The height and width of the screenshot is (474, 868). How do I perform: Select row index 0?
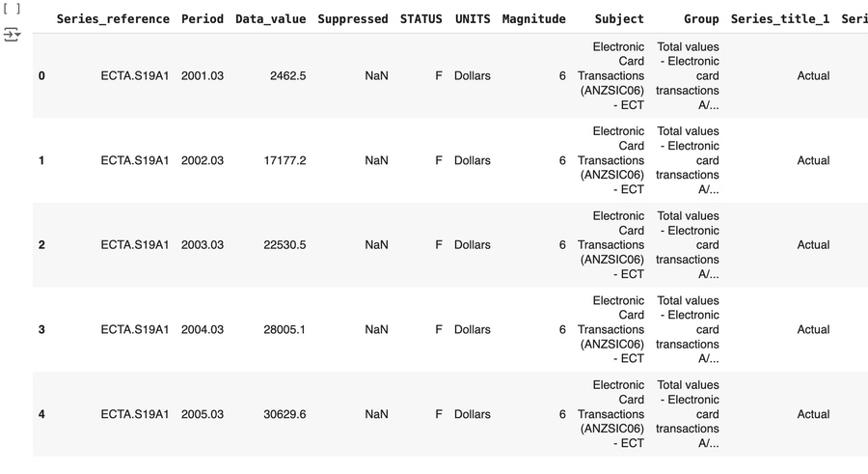[x=41, y=76]
